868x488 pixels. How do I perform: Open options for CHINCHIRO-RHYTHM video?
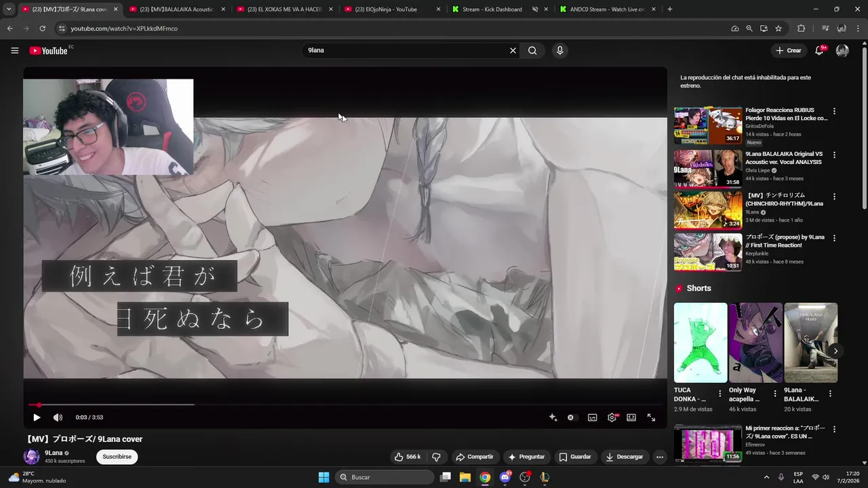coord(834,197)
